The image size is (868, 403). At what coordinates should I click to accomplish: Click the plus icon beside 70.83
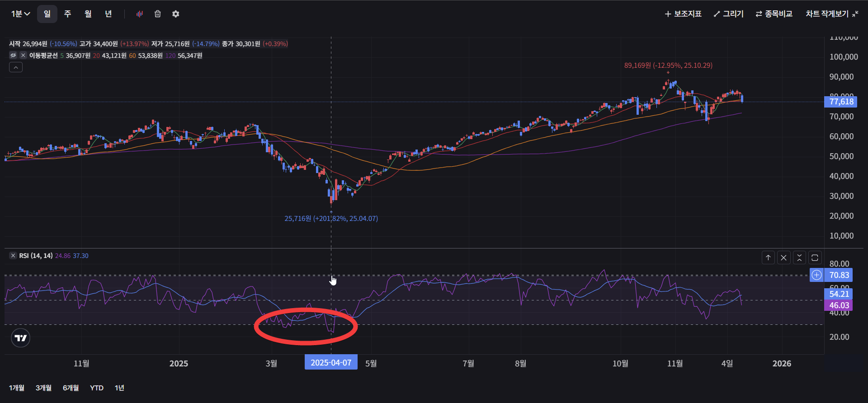(x=816, y=275)
